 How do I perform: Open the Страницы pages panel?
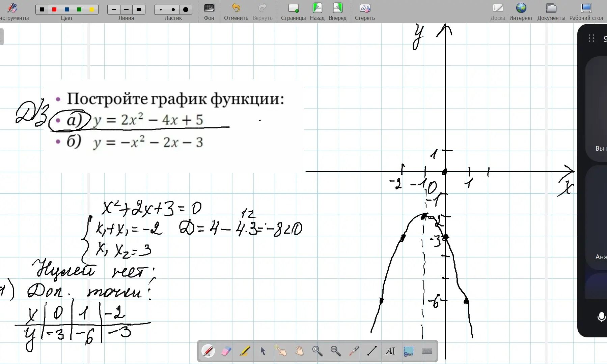(x=293, y=12)
